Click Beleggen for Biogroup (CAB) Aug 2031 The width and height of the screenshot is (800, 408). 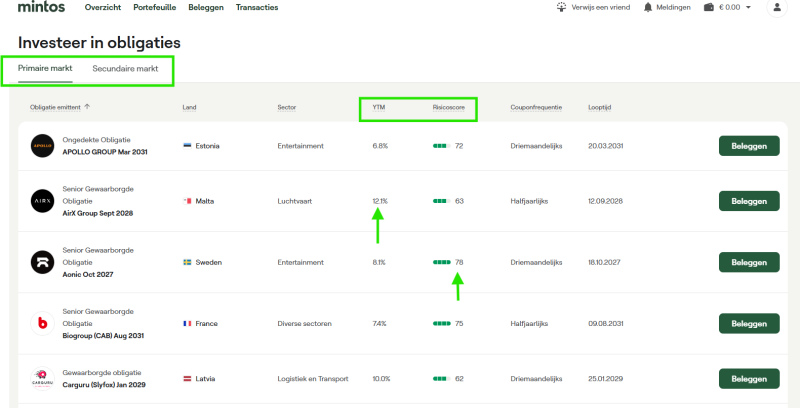[x=749, y=323]
